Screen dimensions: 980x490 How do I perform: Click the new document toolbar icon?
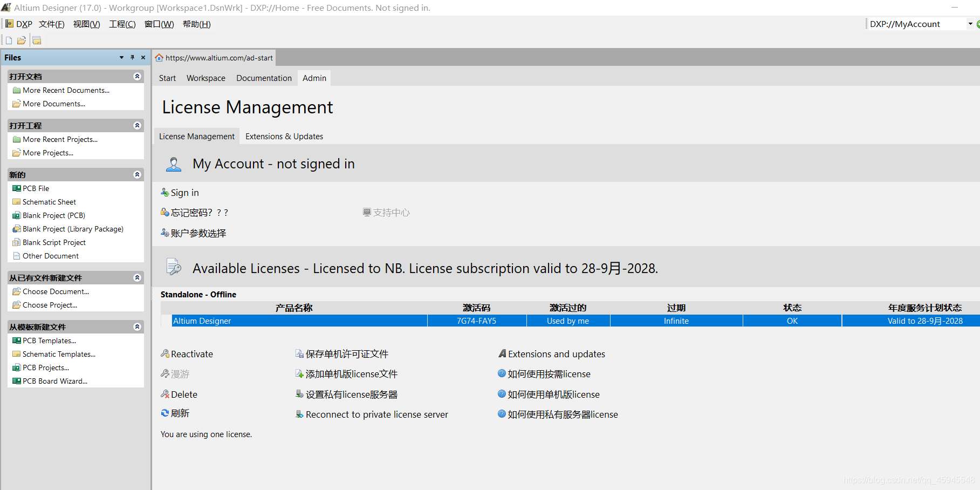coord(9,40)
